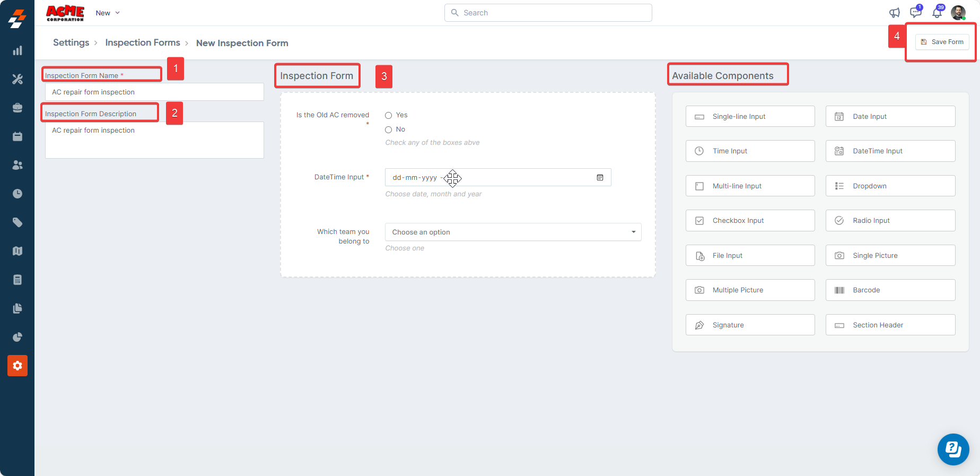
Task: Click the calendar icon in DateTime field
Action: click(x=600, y=177)
